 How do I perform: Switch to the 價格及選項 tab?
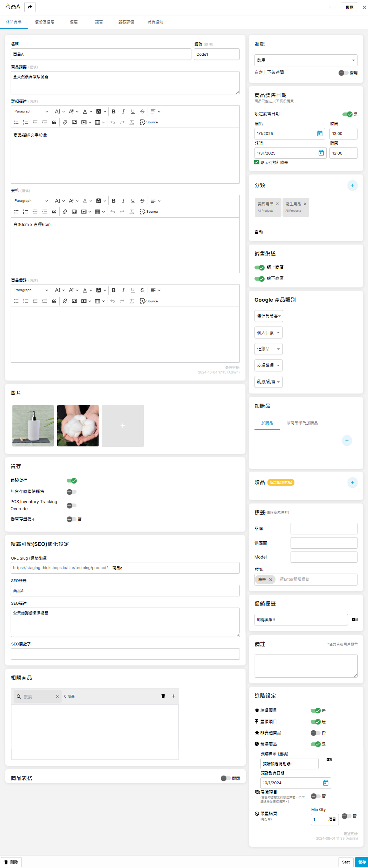(44, 22)
